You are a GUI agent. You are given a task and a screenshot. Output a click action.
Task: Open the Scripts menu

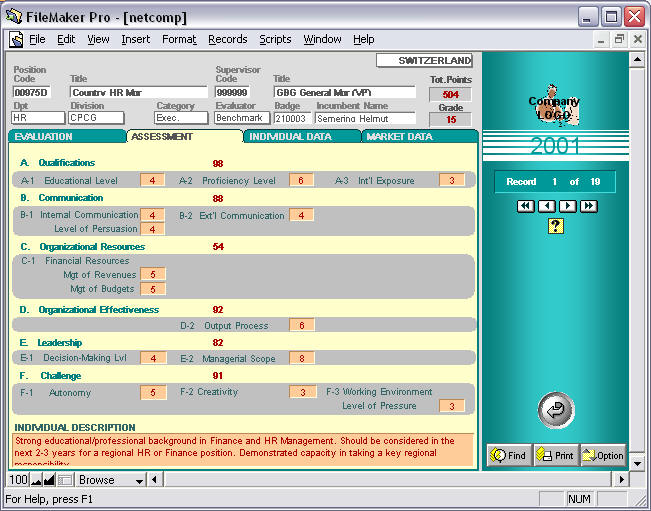(x=275, y=39)
